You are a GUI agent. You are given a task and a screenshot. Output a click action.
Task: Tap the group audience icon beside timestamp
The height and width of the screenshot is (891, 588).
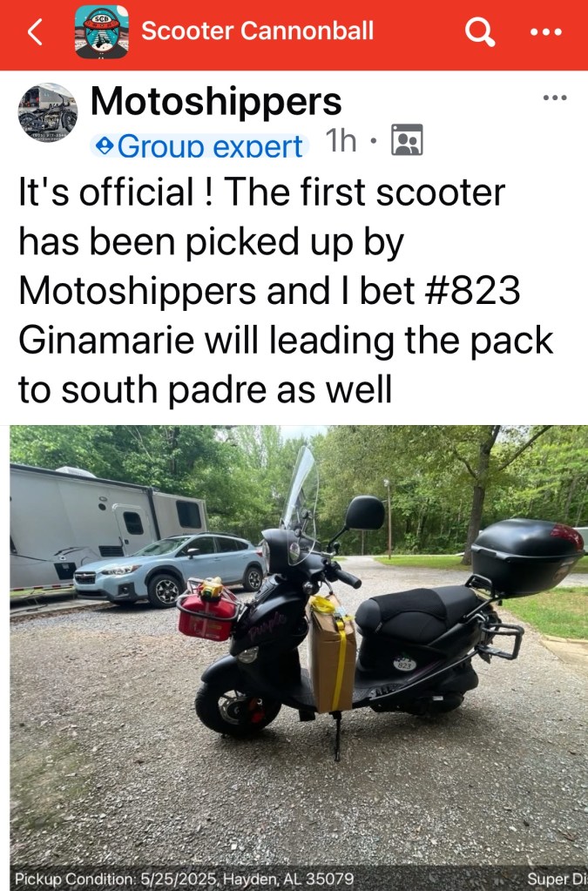coord(408,139)
